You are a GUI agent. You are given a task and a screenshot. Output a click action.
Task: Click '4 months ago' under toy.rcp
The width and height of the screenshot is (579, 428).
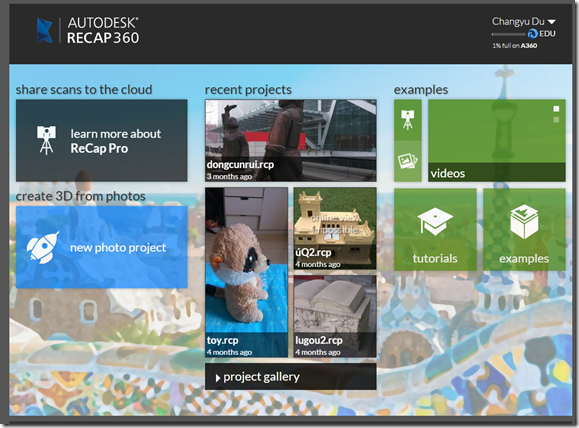tap(229, 352)
